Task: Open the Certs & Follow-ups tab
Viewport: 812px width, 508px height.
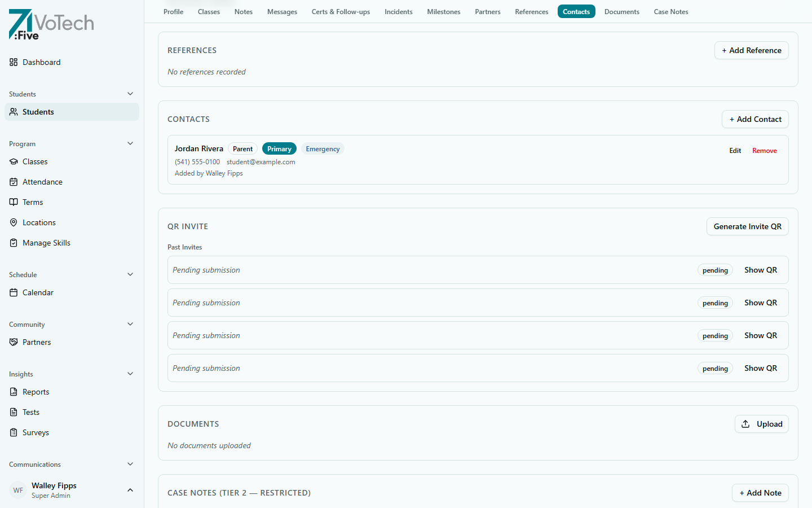Action: click(341, 11)
